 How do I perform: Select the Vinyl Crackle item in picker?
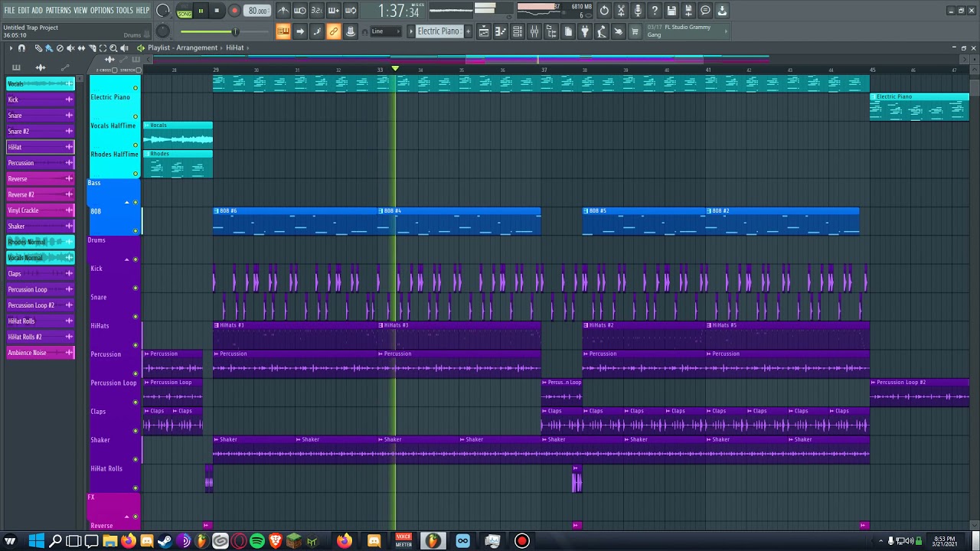click(40, 210)
